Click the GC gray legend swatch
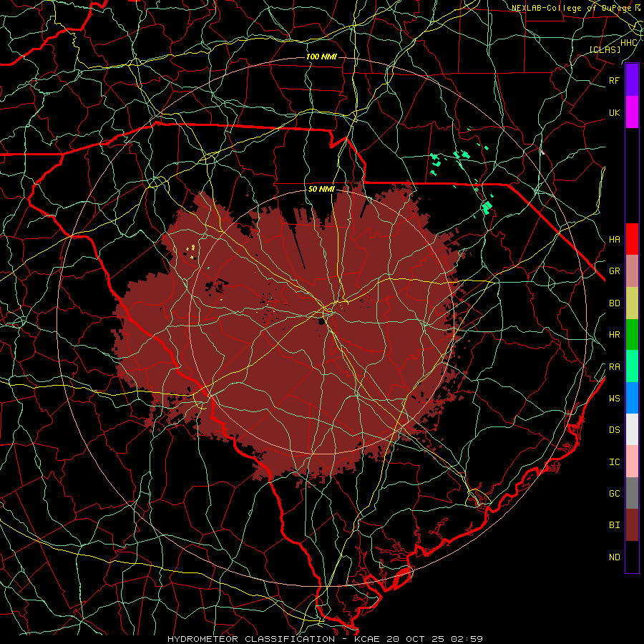Viewport: 644px width, 644px height. coord(632,493)
